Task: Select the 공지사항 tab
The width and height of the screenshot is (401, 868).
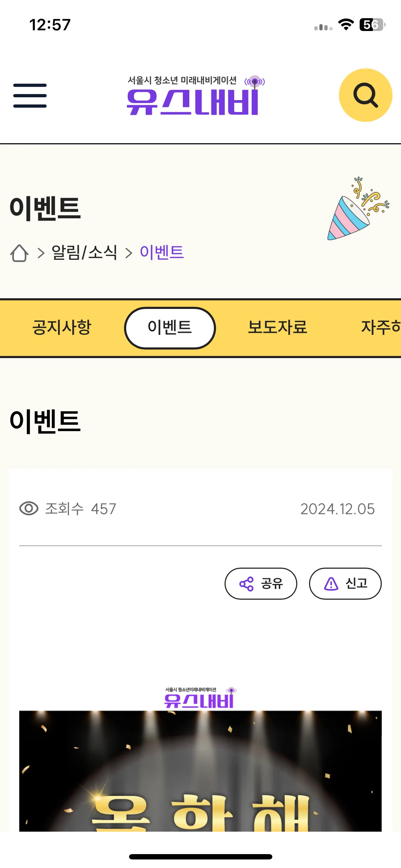Action: click(x=62, y=327)
